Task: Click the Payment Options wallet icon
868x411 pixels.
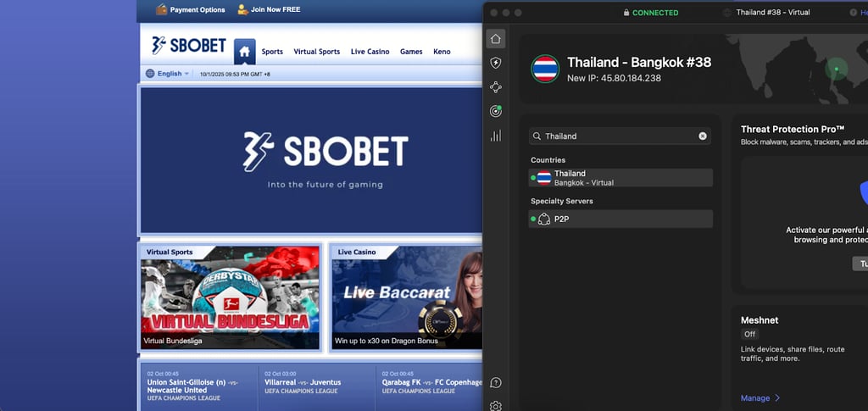Action: pos(162,9)
